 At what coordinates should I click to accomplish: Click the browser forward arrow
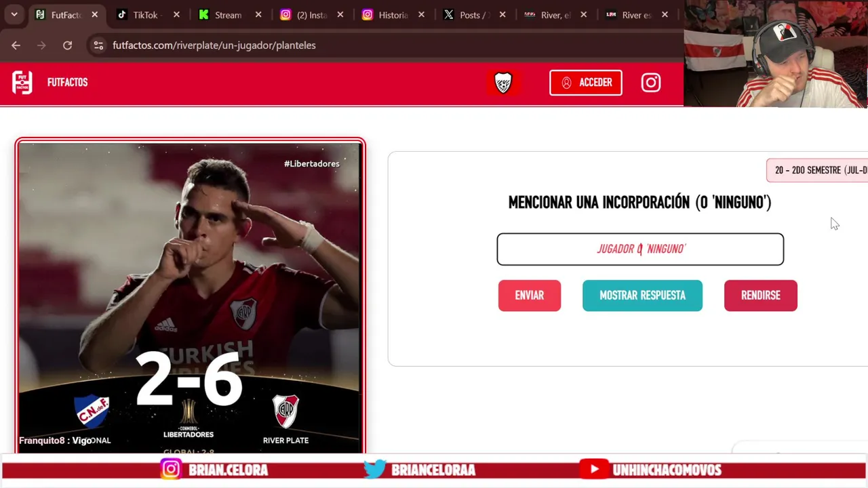point(41,45)
